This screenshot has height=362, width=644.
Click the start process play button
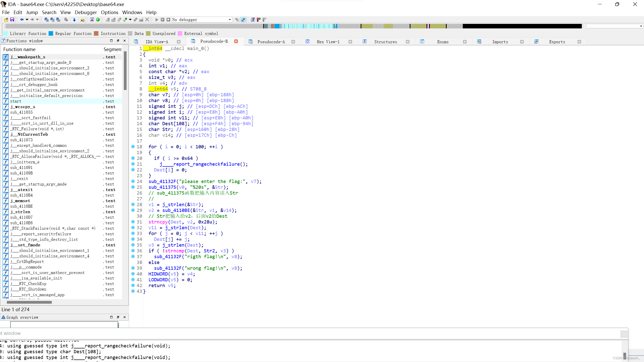point(157,20)
